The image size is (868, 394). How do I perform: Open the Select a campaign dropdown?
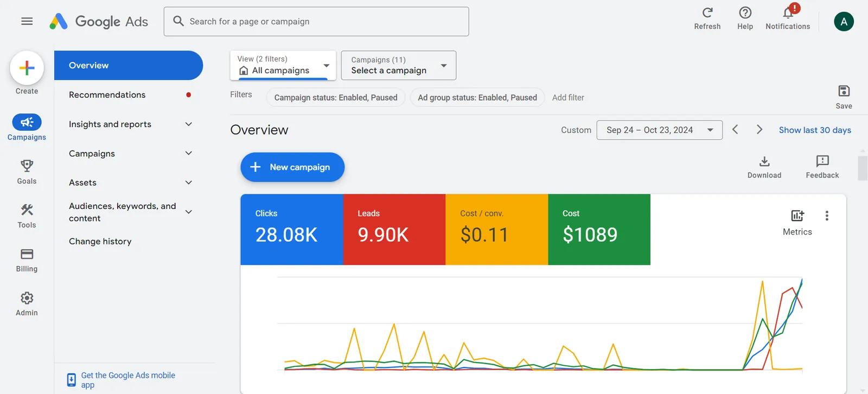point(399,65)
